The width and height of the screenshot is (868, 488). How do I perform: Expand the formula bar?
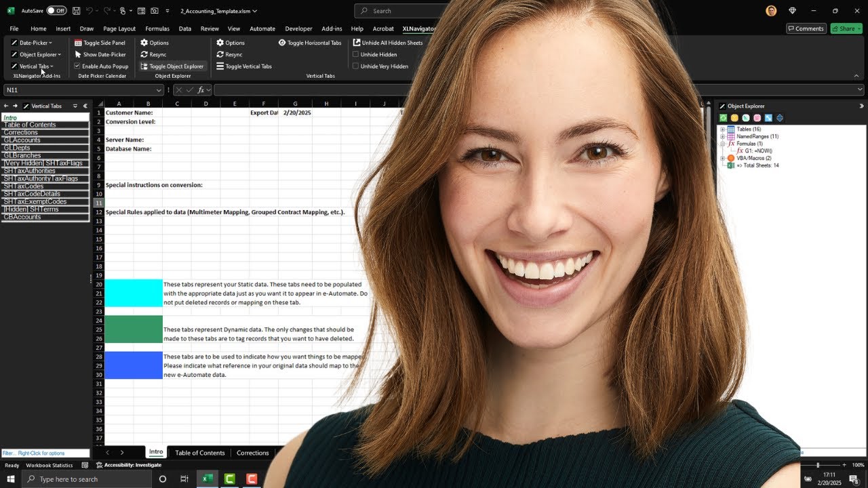pos(860,89)
